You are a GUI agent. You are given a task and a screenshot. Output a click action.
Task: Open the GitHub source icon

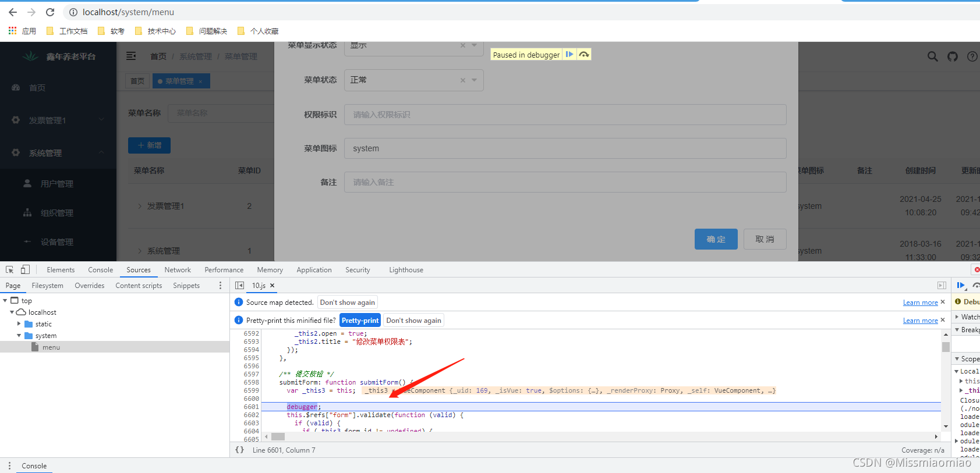[953, 56]
